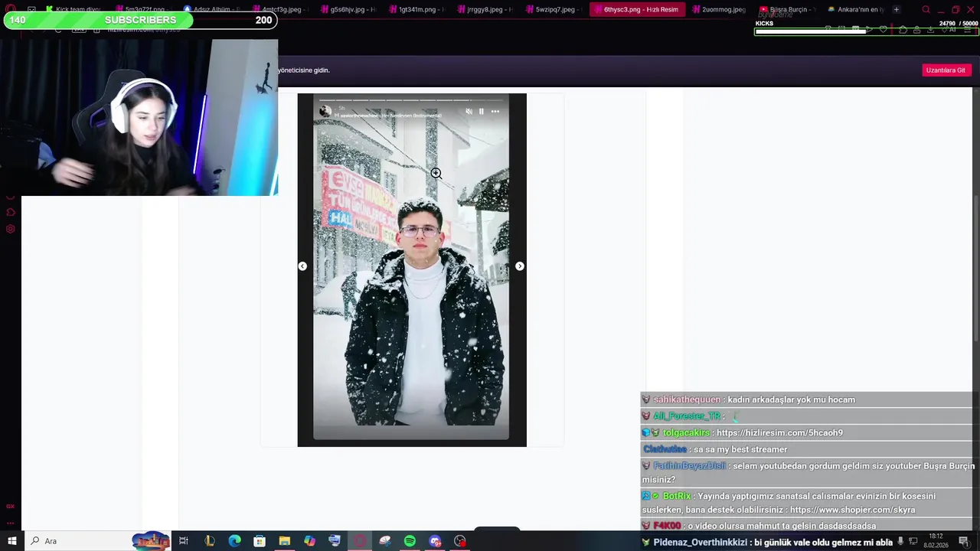Switch to the Adsız Albüm tab
980x551 pixels.
point(211,9)
